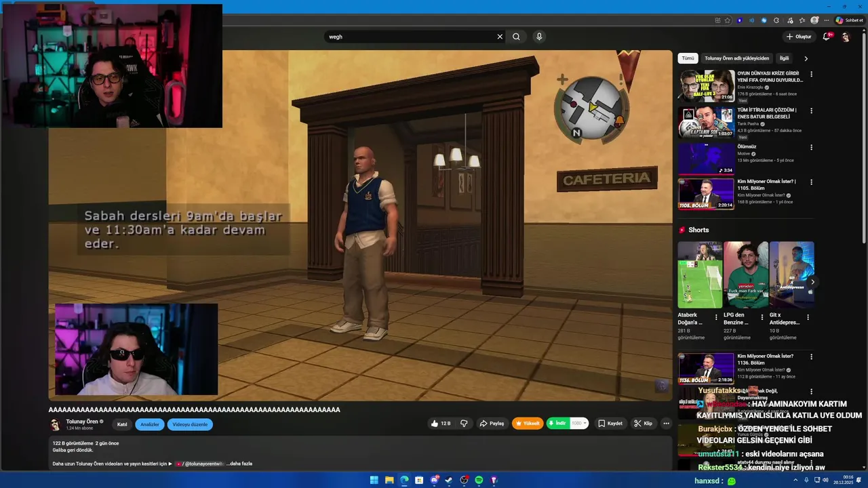Create a clip with Klip scissors button
This screenshot has width=868, height=488.
(643, 424)
